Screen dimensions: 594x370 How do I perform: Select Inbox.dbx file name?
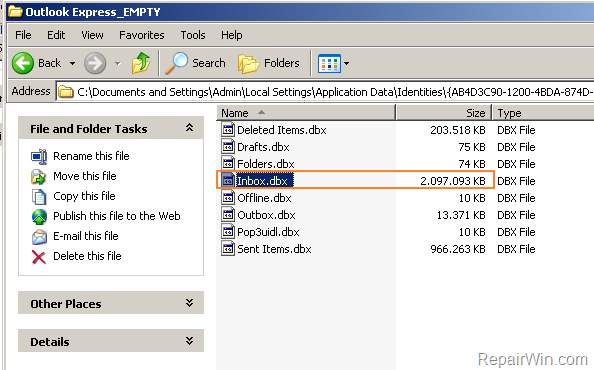(x=264, y=181)
